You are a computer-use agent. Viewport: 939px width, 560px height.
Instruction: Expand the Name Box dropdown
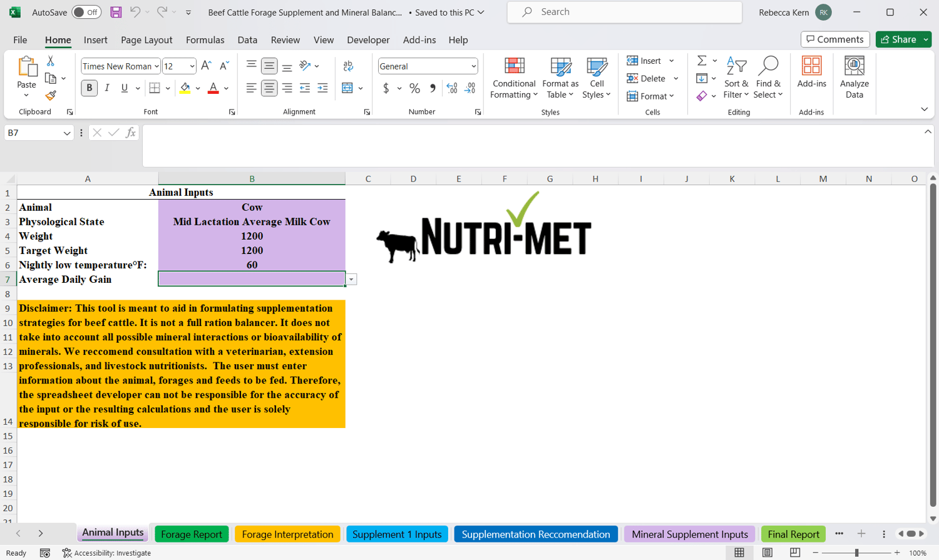(66, 133)
